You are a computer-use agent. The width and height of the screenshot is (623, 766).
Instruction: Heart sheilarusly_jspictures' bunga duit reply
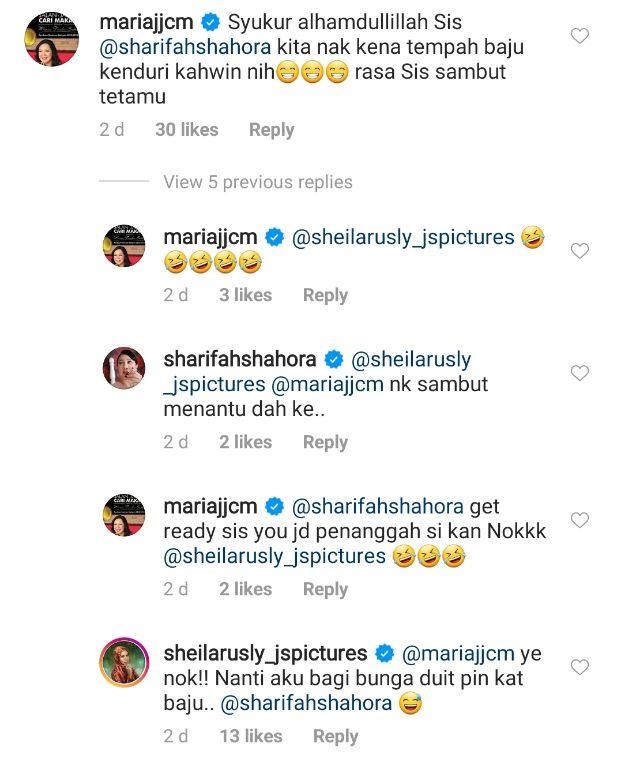click(579, 666)
